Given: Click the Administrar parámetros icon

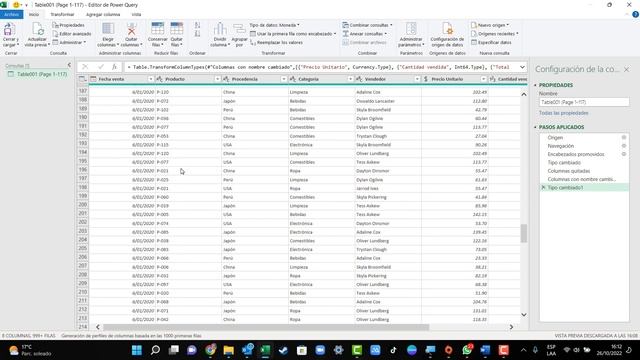Looking at the screenshot, I should click(411, 29).
